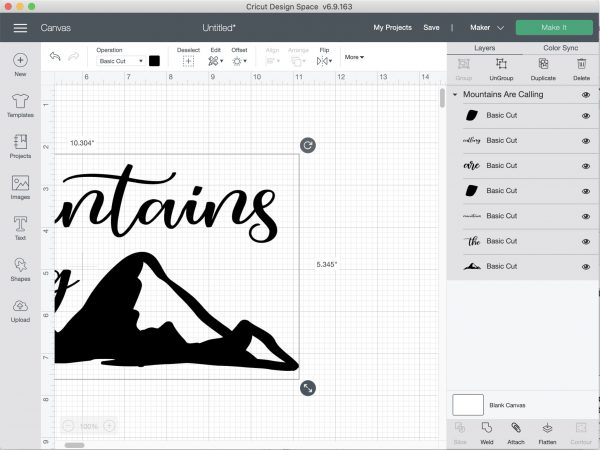Viewport: 600px width, 450px height.
Task: Click the mountain shape on canvas
Action: click(x=115, y=325)
